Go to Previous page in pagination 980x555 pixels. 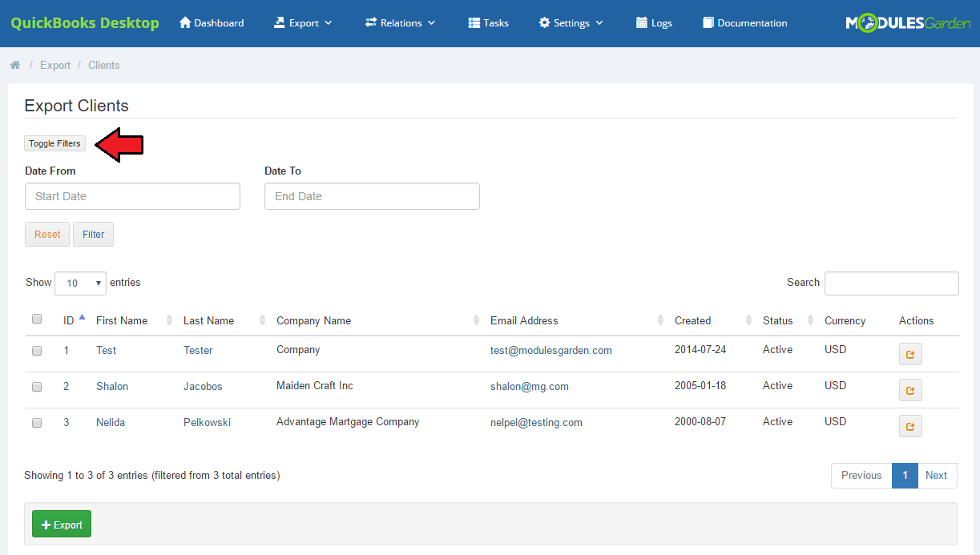click(x=861, y=475)
